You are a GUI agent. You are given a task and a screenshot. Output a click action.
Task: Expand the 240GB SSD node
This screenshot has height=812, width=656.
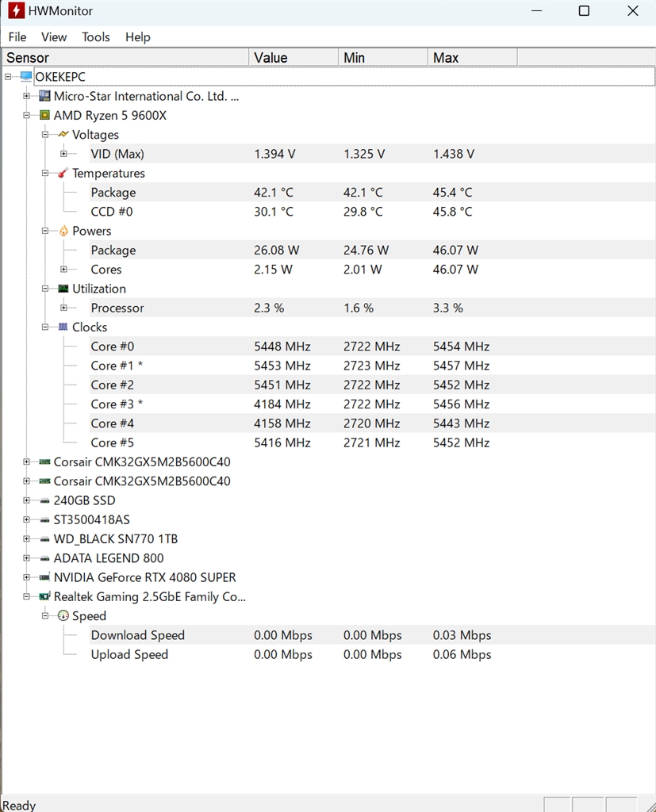coord(26,500)
